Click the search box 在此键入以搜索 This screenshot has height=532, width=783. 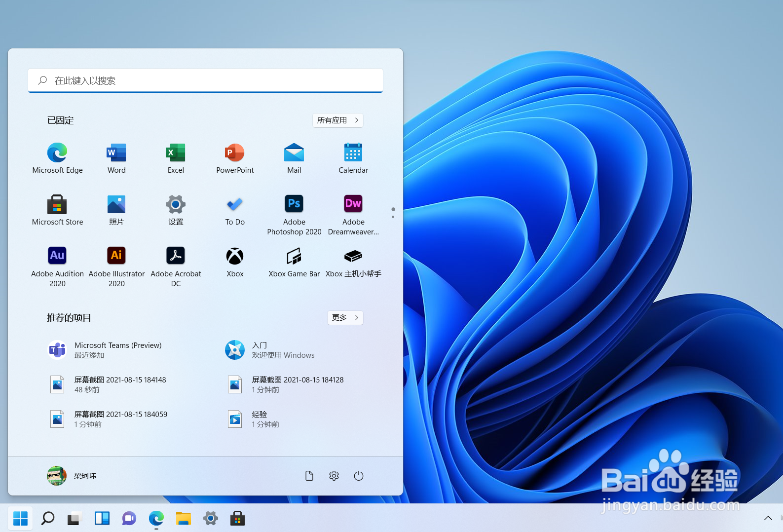(x=206, y=80)
